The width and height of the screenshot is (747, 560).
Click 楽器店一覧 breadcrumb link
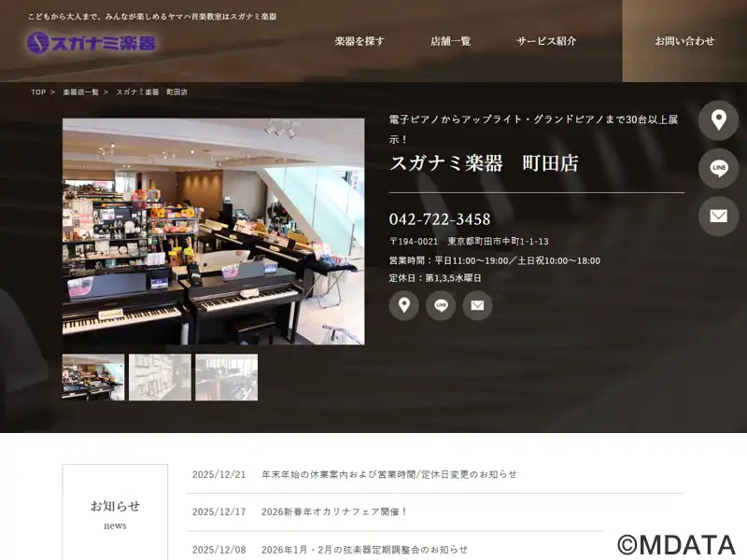pos(80,92)
